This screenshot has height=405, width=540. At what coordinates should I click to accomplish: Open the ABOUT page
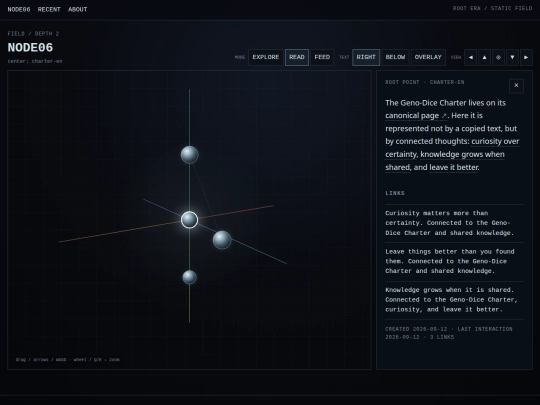pos(77,10)
